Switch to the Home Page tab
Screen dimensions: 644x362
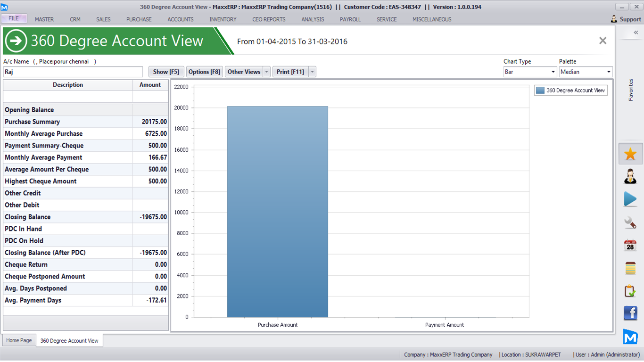[19, 340]
